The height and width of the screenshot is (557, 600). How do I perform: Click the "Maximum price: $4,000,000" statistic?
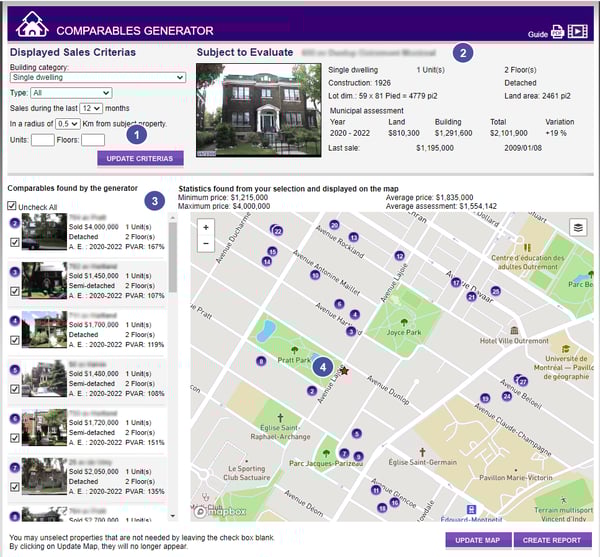point(224,206)
